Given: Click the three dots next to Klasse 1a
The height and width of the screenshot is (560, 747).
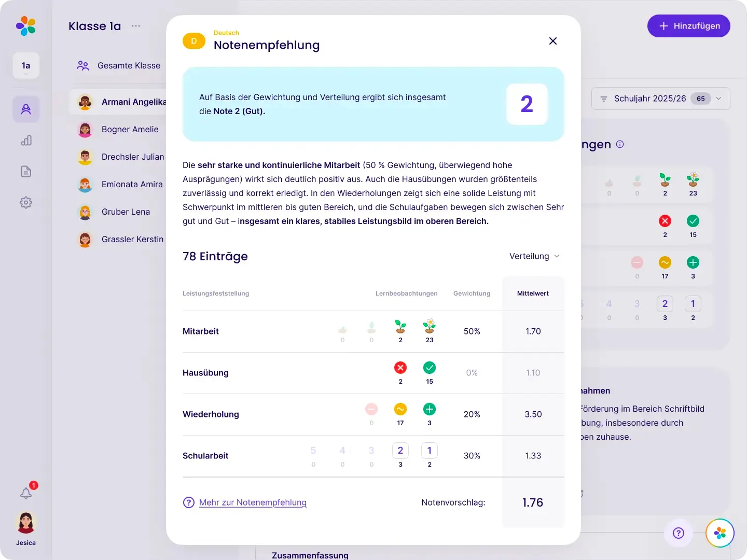Looking at the screenshot, I should tap(136, 26).
